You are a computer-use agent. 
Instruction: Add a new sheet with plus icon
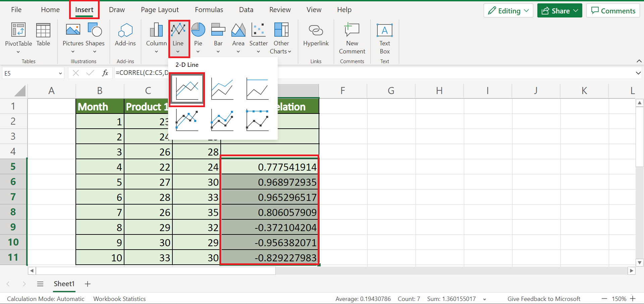click(88, 284)
